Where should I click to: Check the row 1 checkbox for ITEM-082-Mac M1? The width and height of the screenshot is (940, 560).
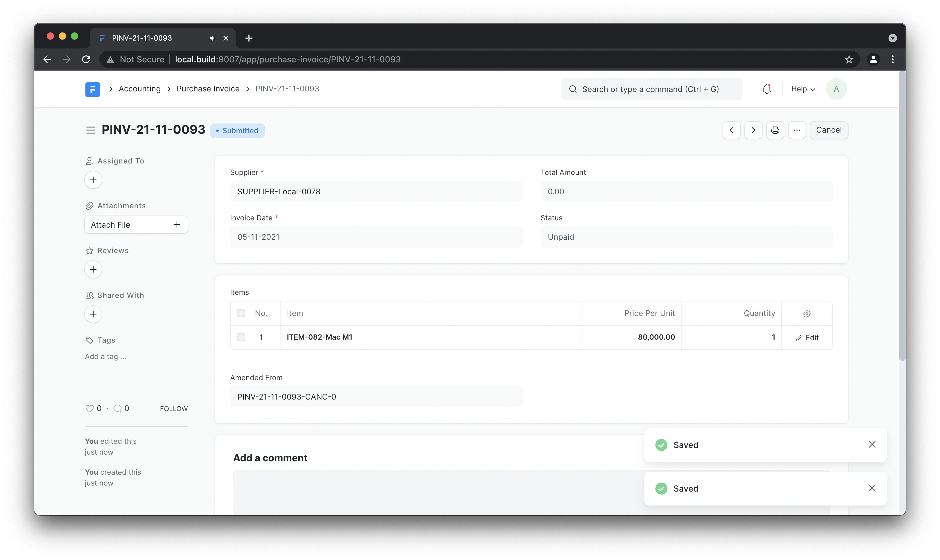241,337
